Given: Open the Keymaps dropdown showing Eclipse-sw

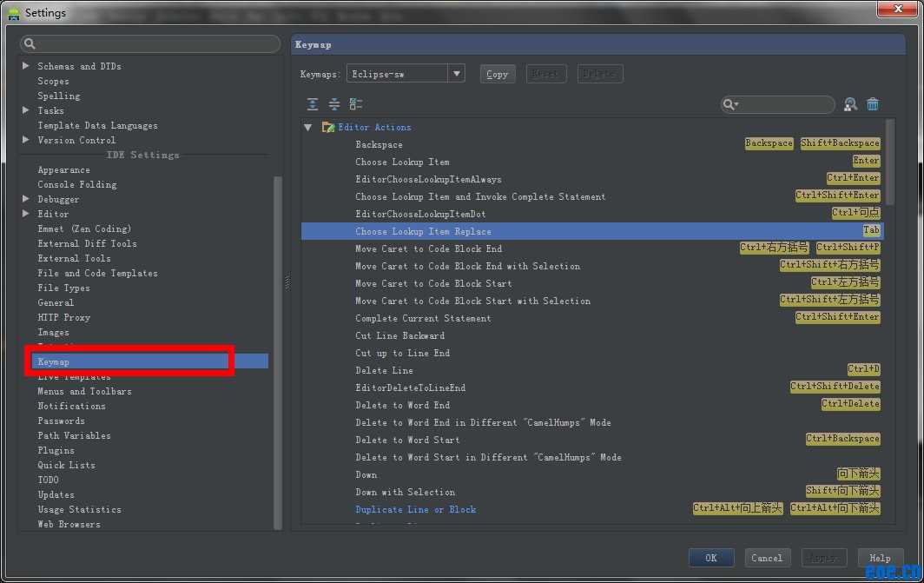Looking at the screenshot, I should click(457, 73).
